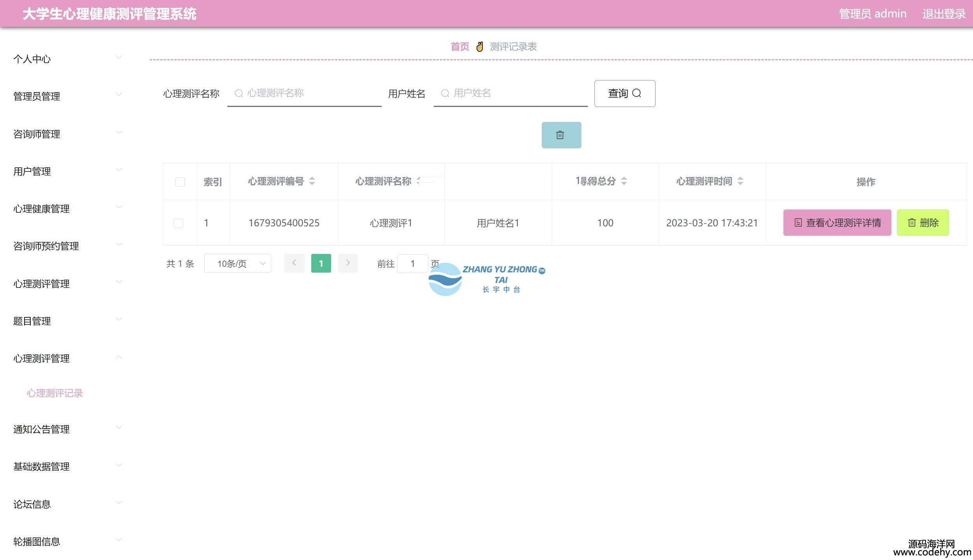The image size is (973, 560).
Task: Sort by 心理测评时间 column arrows
Action: [x=740, y=181]
